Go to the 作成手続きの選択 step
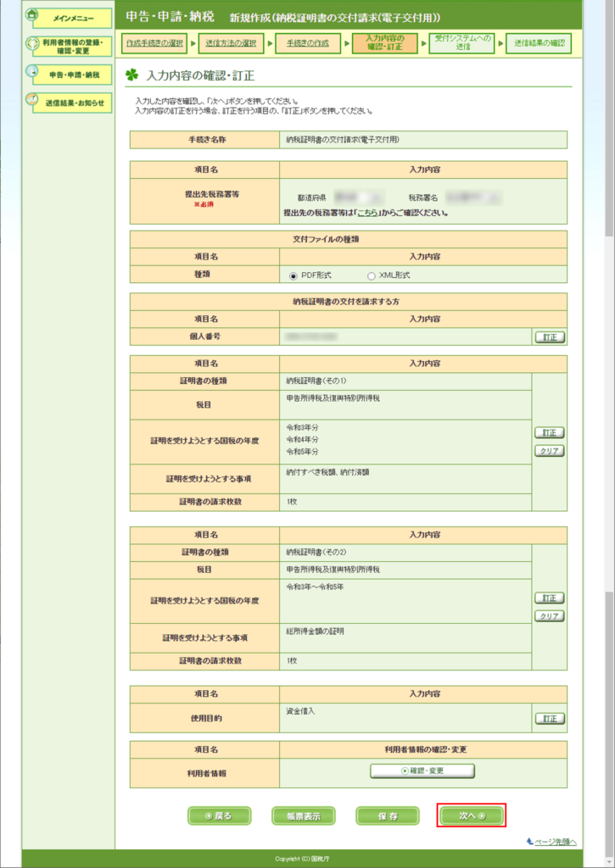The height and width of the screenshot is (868, 615). point(154,42)
